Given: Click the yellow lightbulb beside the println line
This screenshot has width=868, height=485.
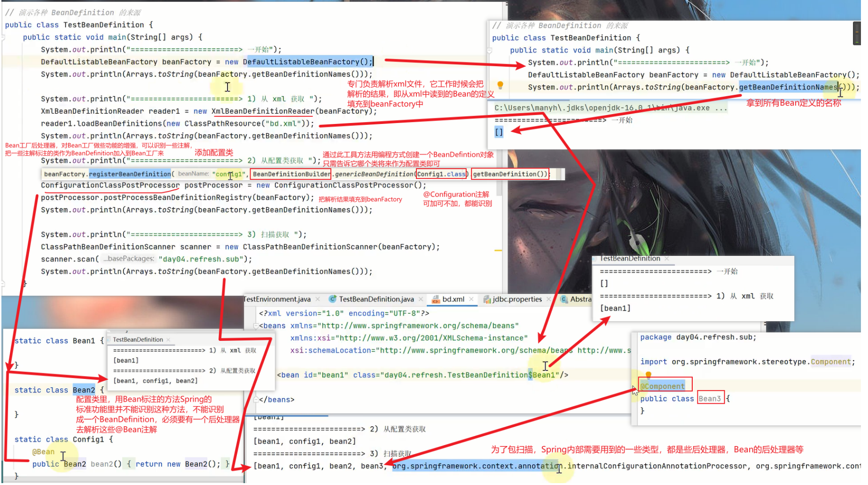Looking at the screenshot, I should [x=500, y=85].
